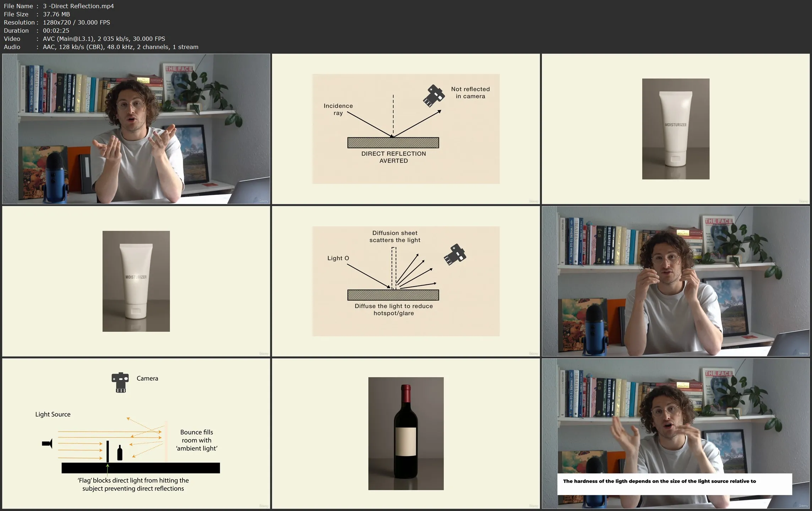The height and width of the screenshot is (511, 812).
Task: Click small bottle icon in lighting diagram
Action: click(x=120, y=453)
